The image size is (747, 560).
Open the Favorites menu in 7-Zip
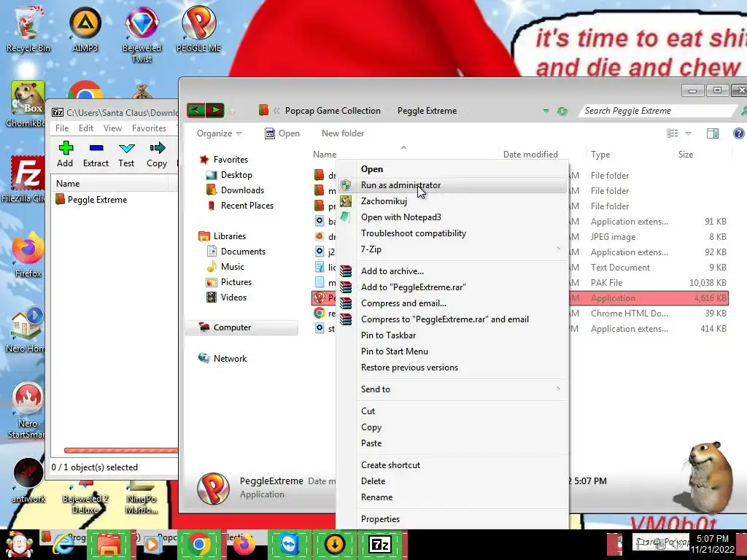click(149, 128)
